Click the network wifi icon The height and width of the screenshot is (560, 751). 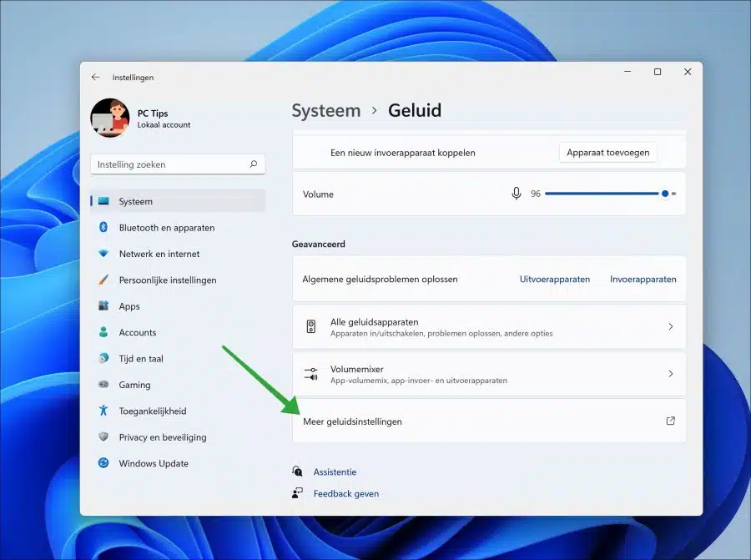coord(103,254)
